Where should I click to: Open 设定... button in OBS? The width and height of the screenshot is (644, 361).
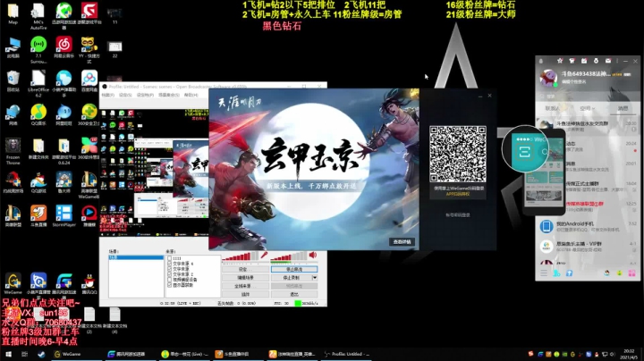245,270
